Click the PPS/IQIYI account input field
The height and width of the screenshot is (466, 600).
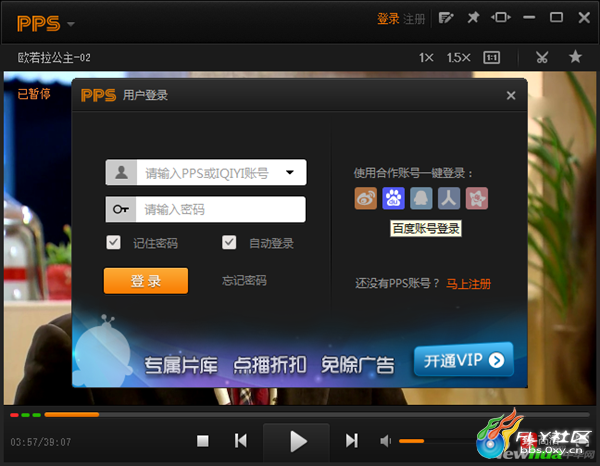(x=206, y=173)
